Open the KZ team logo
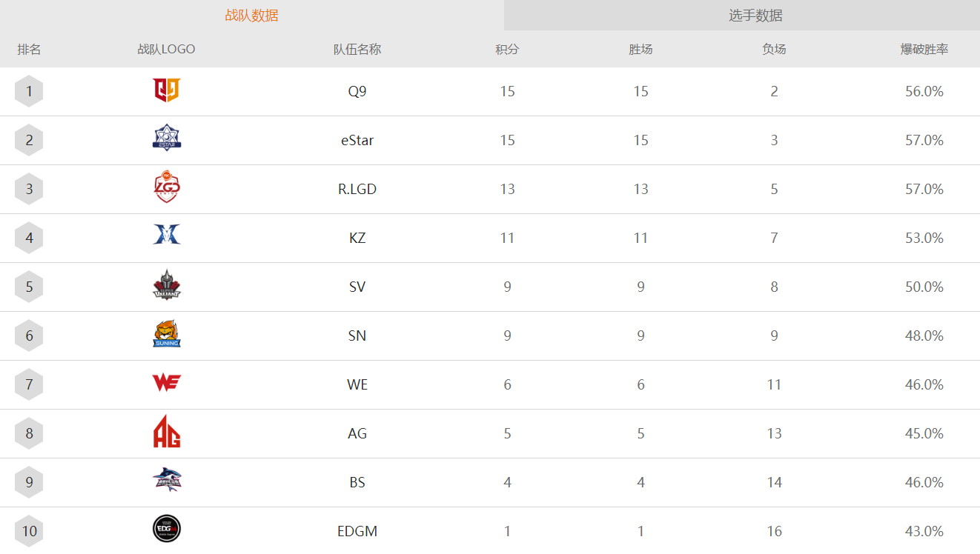 (167, 235)
